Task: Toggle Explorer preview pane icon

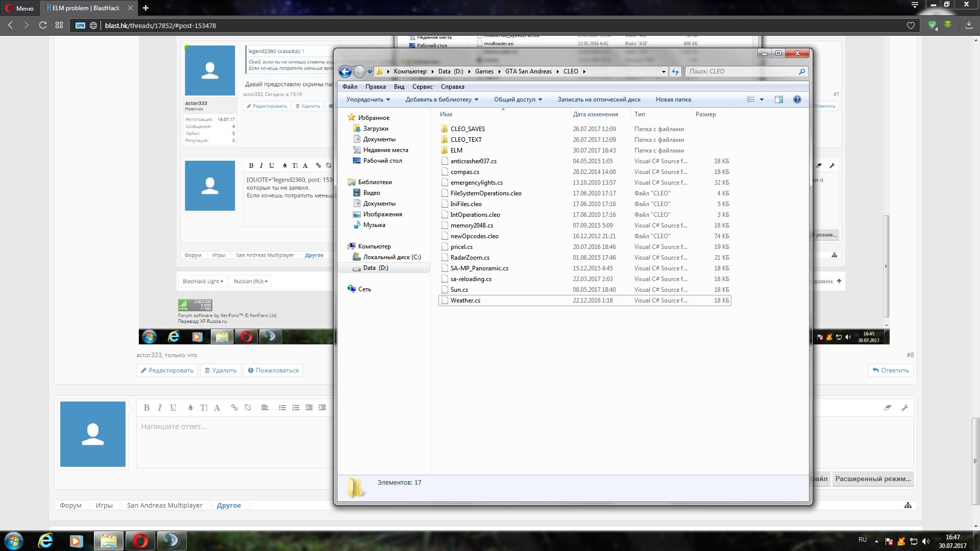Action: click(x=779, y=99)
